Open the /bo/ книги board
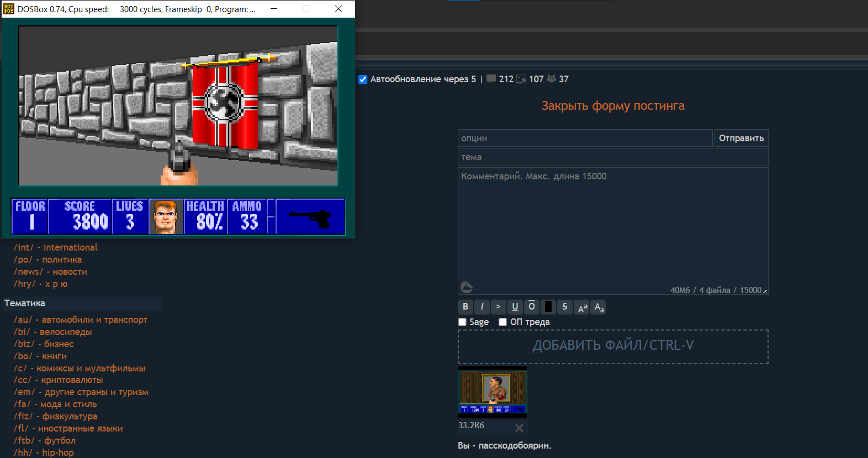Viewport: 868px width, 458px height. pyautogui.click(x=40, y=356)
